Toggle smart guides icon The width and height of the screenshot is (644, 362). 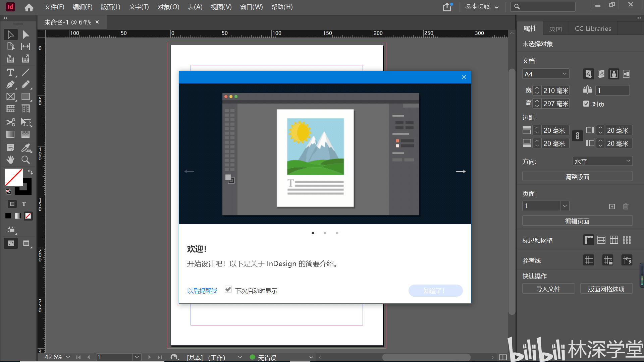click(x=627, y=260)
